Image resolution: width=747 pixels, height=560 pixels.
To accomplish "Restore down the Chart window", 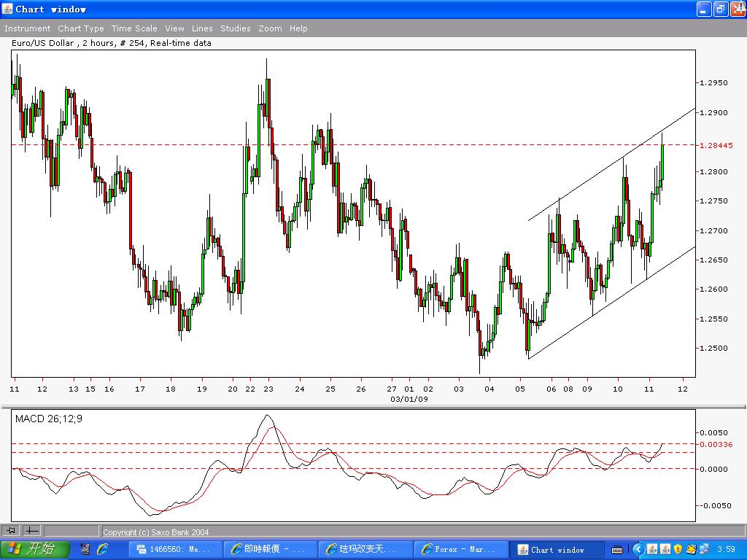I will [x=721, y=9].
